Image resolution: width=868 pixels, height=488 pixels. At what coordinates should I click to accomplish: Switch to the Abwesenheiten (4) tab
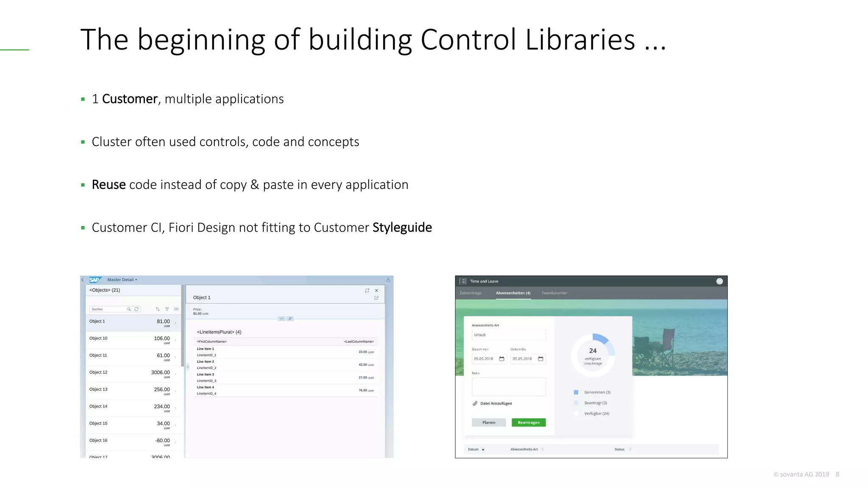coord(513,293)
